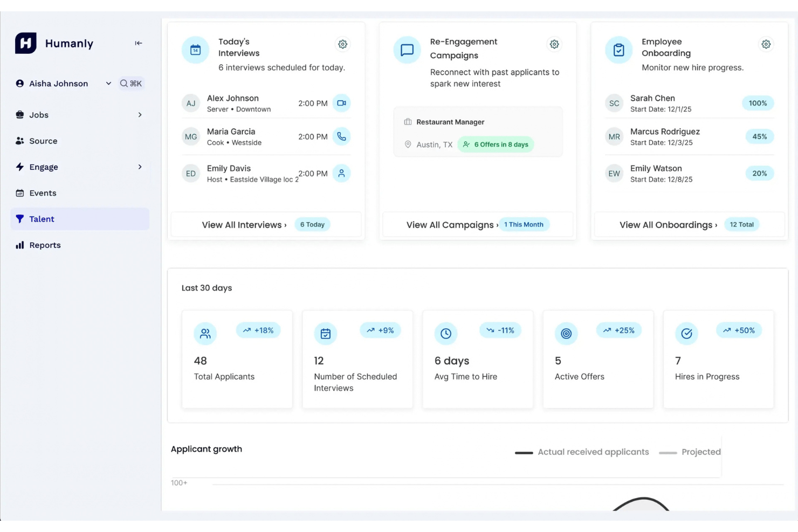Click the Employee Onboarding clipboard icon
This screenshot has width=798, height=532.
(619, 50)
